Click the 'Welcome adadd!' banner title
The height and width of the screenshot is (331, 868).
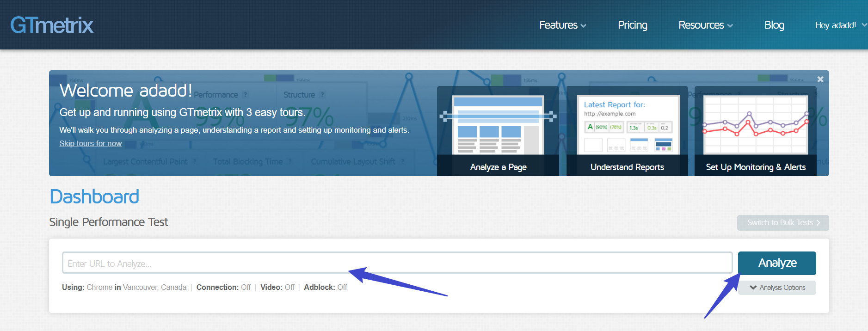[126, 91]
